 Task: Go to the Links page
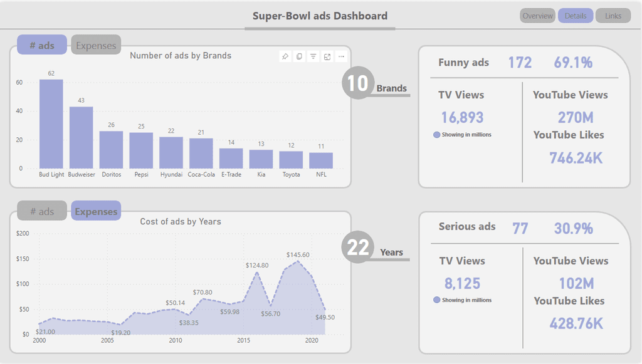(613, 16)
